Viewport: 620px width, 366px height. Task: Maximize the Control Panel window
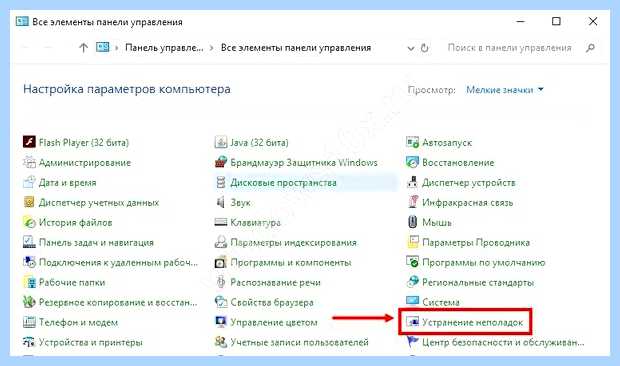(556, 21)
